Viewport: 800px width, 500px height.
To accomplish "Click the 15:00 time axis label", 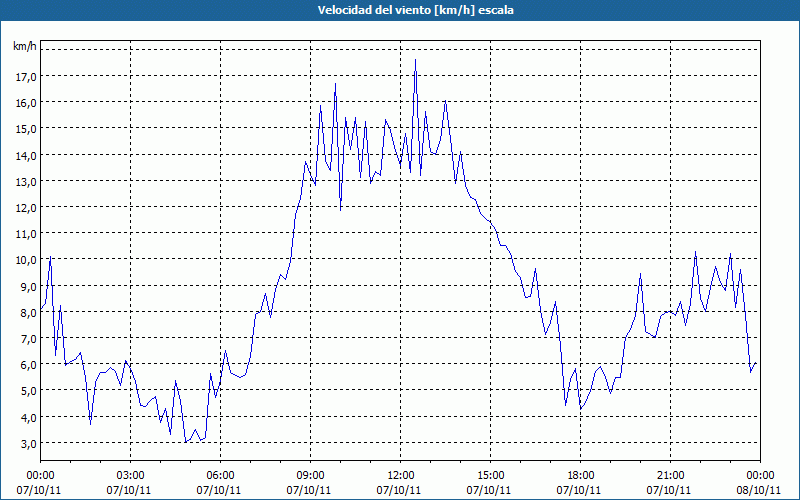I will [x=490, y=476].
